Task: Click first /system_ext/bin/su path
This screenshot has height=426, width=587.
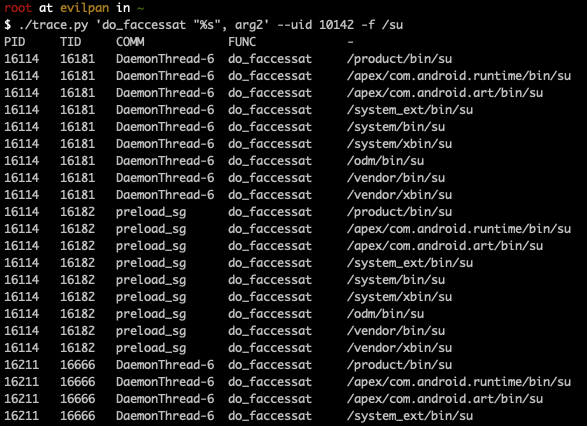Action: [x=410, y=110]
